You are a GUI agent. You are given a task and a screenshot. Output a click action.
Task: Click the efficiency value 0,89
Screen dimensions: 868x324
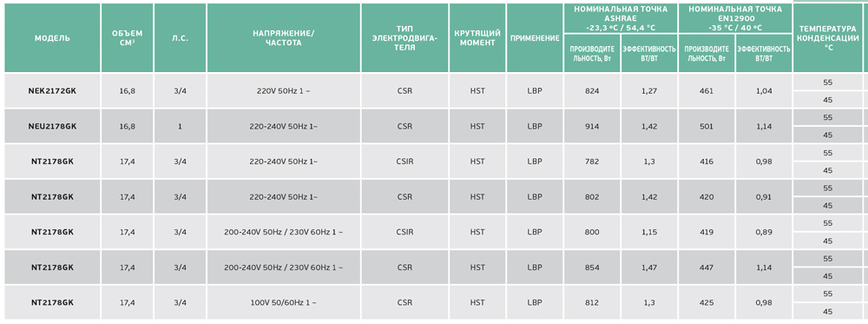[x=764, y=232]
